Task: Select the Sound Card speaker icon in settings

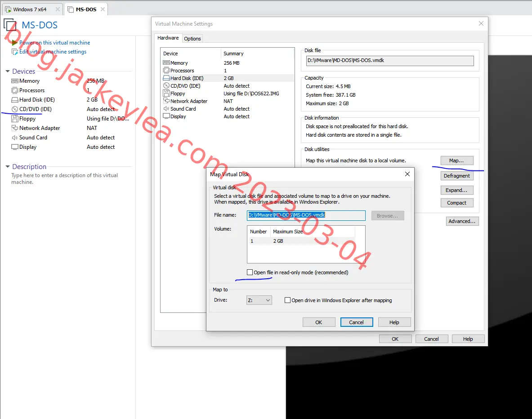Action: (166, 108)
